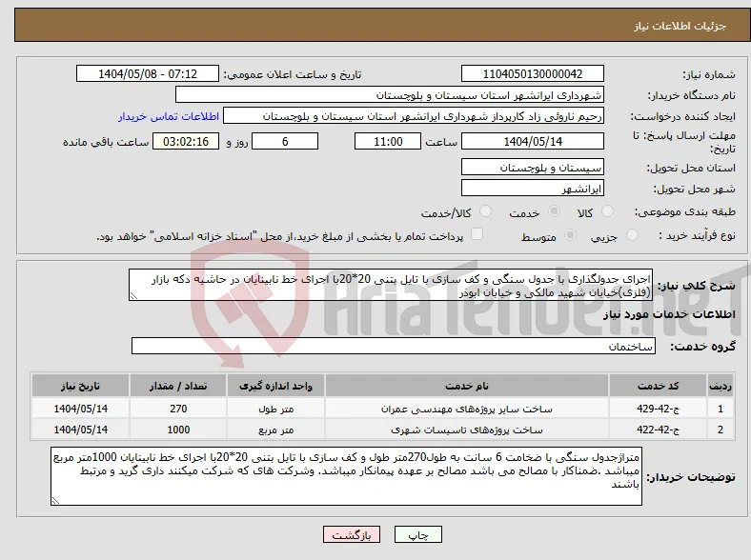Click the remaining time field 03:02:16
Screen dimensions: 751x560
point(186,141)
